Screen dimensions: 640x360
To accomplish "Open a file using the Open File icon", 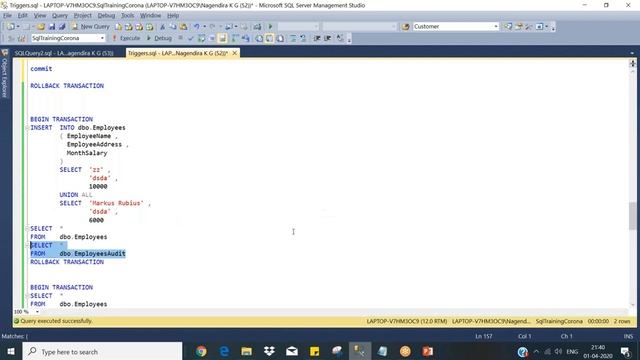I will tap(41, 27).
